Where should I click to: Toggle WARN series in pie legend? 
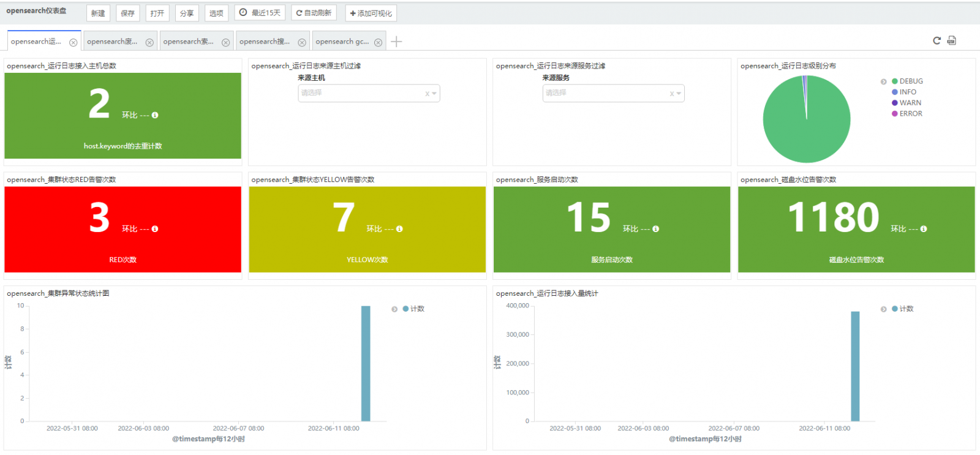[x=910, y=103]
